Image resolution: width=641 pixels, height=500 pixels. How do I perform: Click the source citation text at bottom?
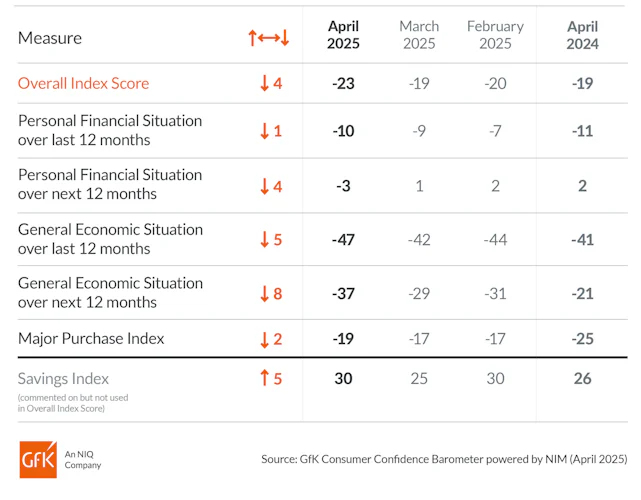[x=444, y=459]
